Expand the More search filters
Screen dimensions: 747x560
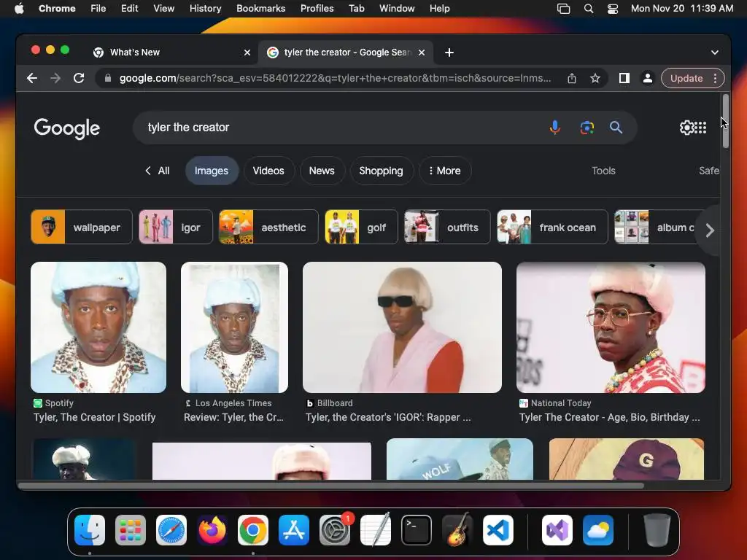(x=445, y=171)
